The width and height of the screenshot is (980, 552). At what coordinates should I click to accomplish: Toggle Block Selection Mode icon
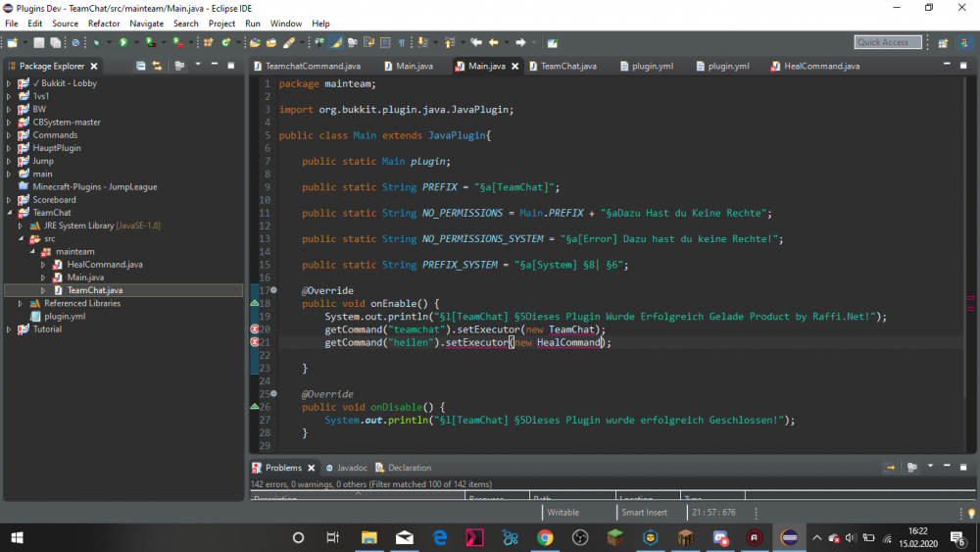click(x=385, y=42)
